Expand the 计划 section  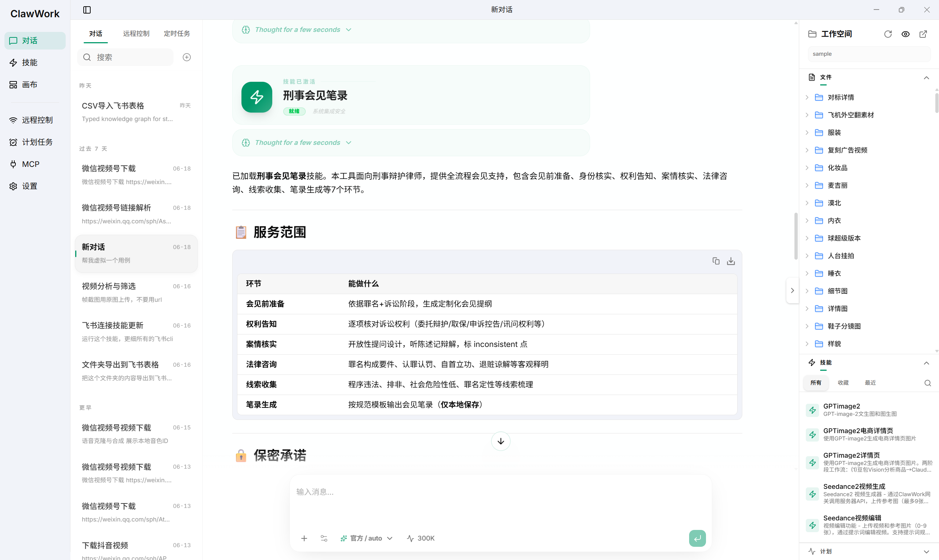(926, 552)
